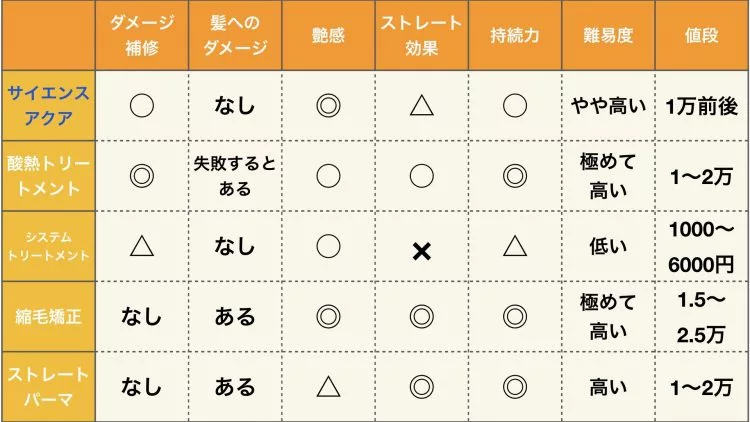The width and height of the screenshot is (750, 422).
Task: Click the 難易度 column header
Action: (608, 35)
